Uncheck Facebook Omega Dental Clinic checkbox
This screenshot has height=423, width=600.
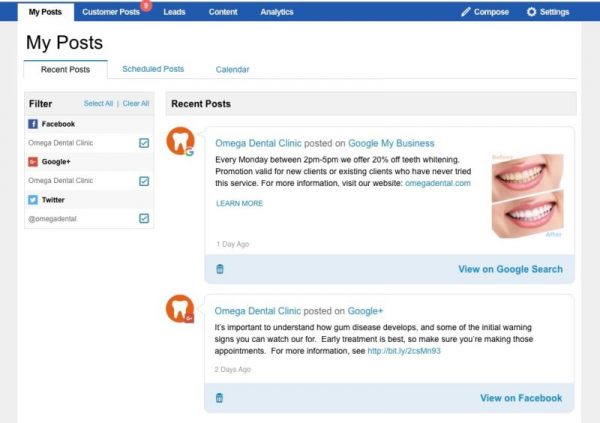[x=144, y=143]
